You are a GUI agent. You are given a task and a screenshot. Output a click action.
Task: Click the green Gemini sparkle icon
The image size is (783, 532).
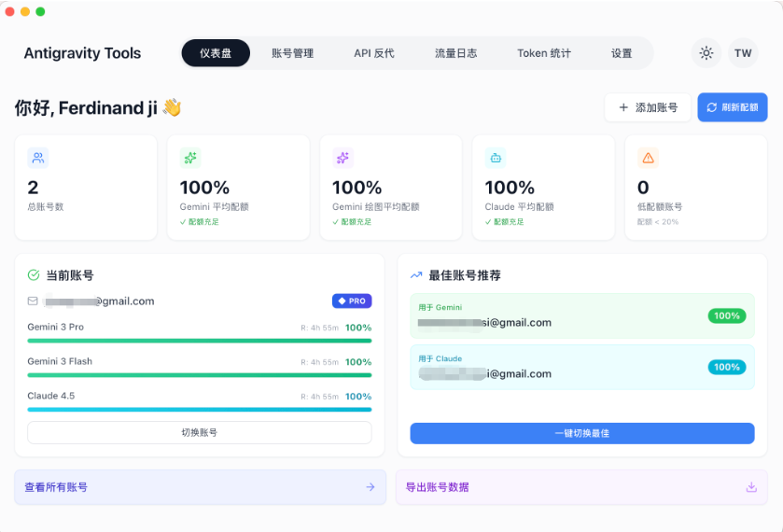tap(190, 158)
